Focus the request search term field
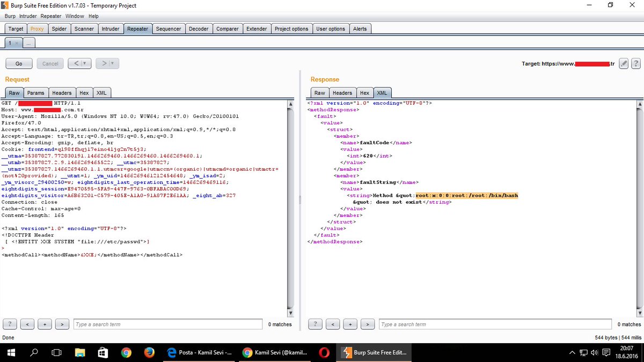The height and width of the screenshot is (362, 644). tap(168, 324)
